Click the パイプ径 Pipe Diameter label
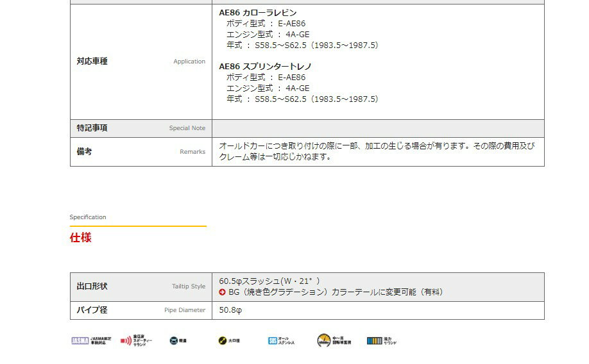589x364 pixels. coord(92,310)
